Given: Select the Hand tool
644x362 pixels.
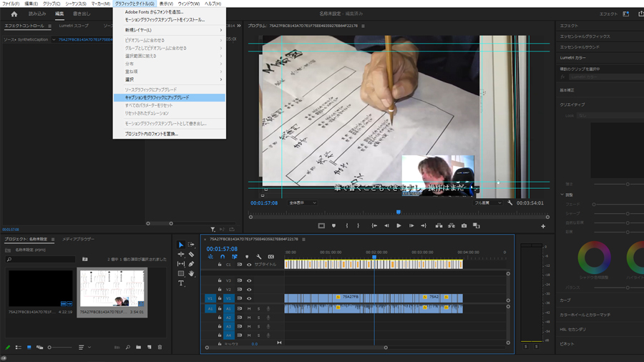Looking at the screenshot, I should click(x=191, y=273).
